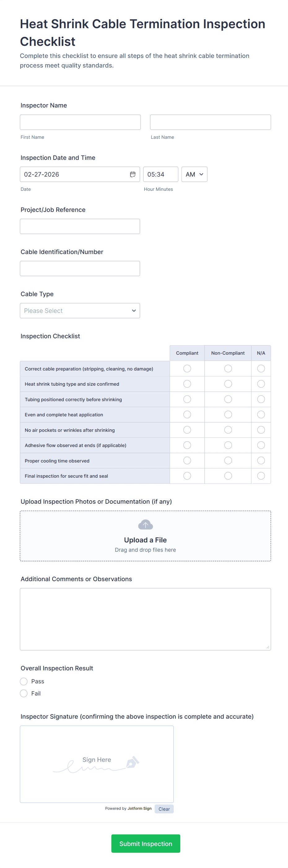The height and width of the screenshot is (868, 288).
Task: Click the Submit Inspection button
Action: [146, 844]
